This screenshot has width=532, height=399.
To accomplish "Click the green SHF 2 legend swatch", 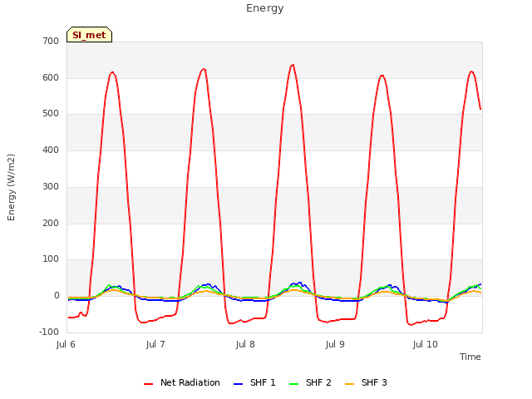I will 293,384.
